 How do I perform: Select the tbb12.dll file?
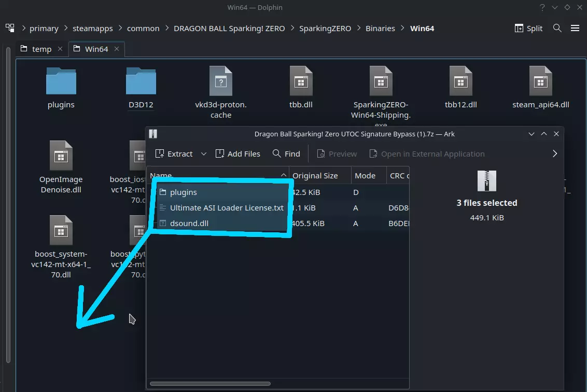461,81
